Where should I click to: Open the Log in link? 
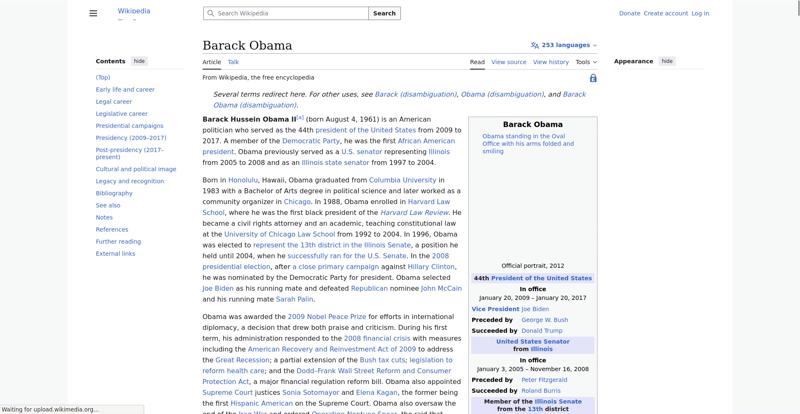700,13
